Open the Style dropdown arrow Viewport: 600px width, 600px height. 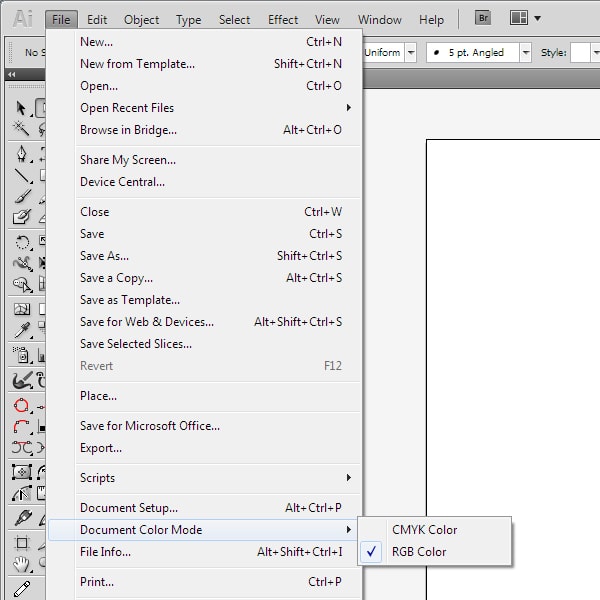pos(595,52)
